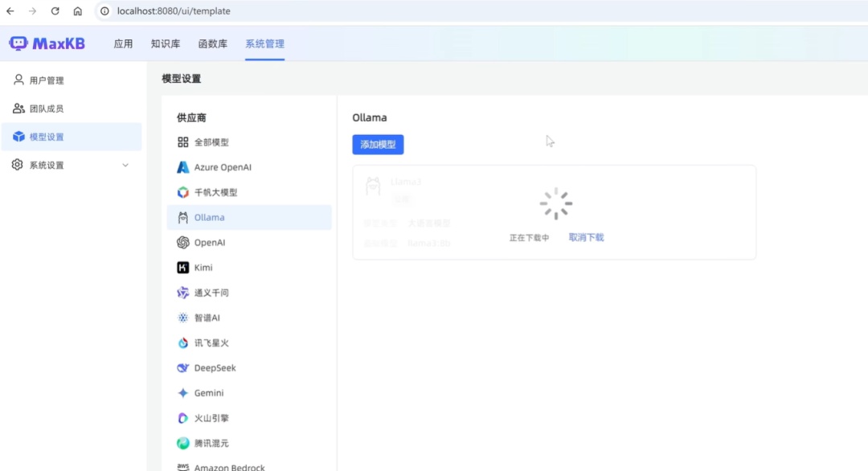Select the Azure OpenAI provider icon
The image size is (868, 471).
coord(183,167)
